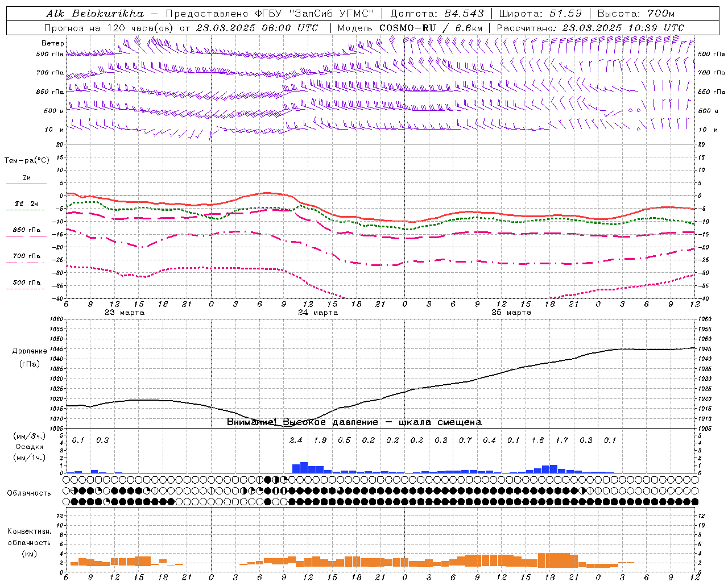This screenshot has width=728, height=582.
Task: Click the '(мм/3ч.)' precipitation unit label
Action: pos(30,436)
